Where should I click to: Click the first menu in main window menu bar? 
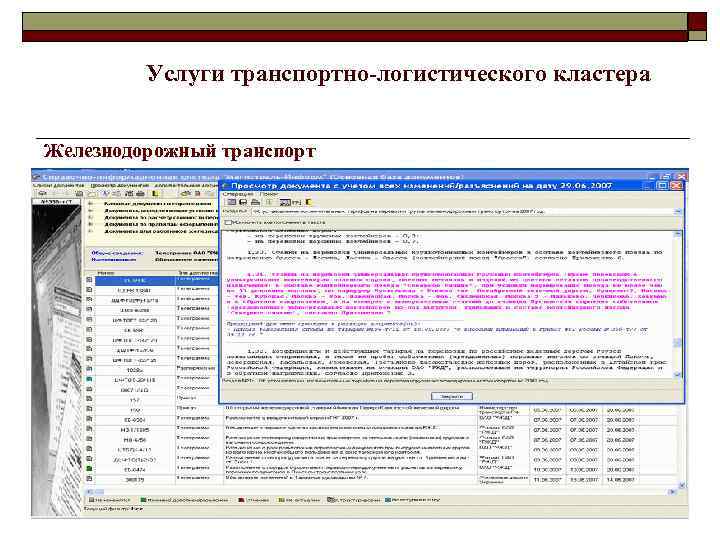[x=58, y=185]
